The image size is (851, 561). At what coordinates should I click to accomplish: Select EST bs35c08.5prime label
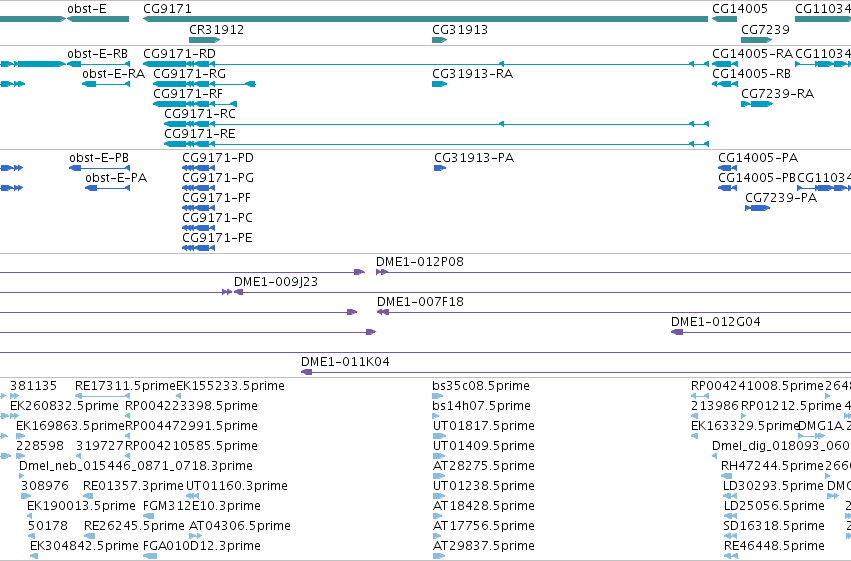481,386
